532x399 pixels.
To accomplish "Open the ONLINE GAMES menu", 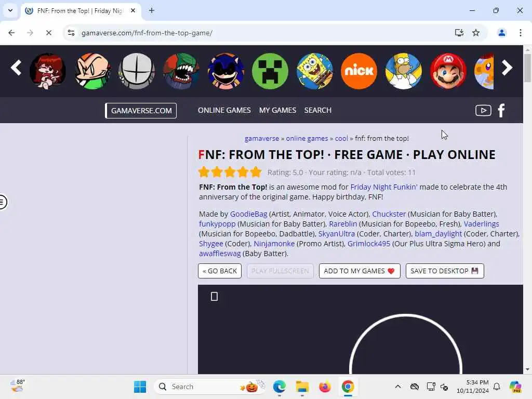I will click(x=224, y=110).
